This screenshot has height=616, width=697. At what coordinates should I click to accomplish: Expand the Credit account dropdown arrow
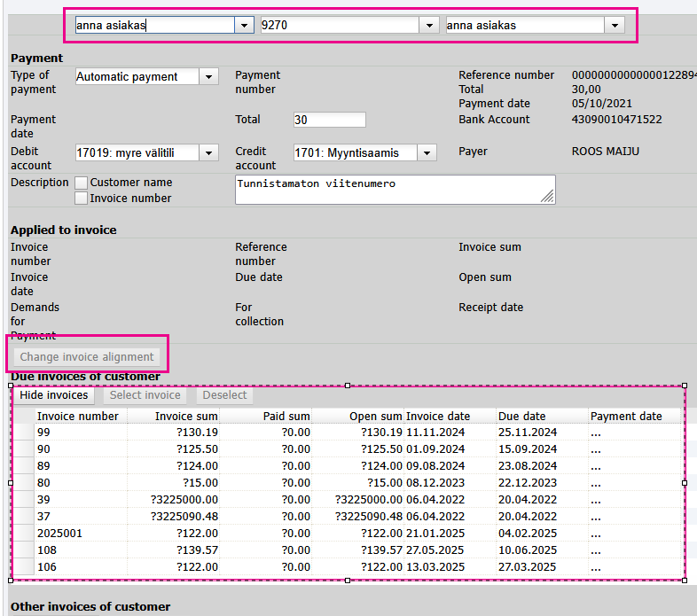427,153
